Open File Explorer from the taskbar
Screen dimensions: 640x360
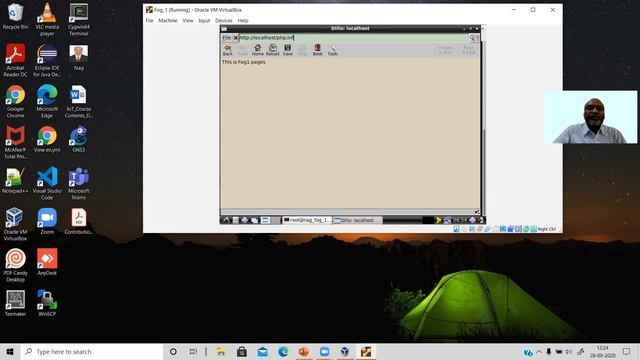point(221,351)
